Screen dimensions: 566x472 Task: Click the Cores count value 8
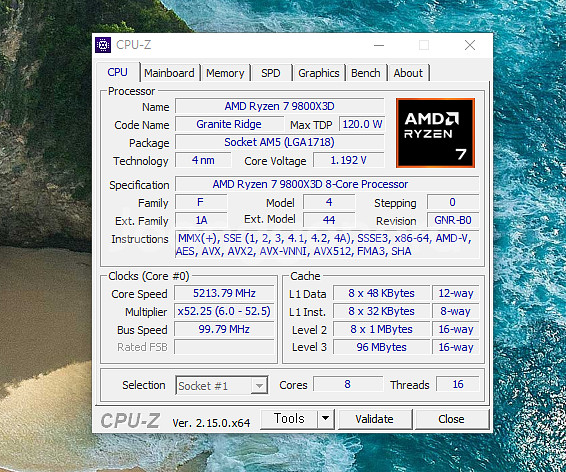point(348,384)
